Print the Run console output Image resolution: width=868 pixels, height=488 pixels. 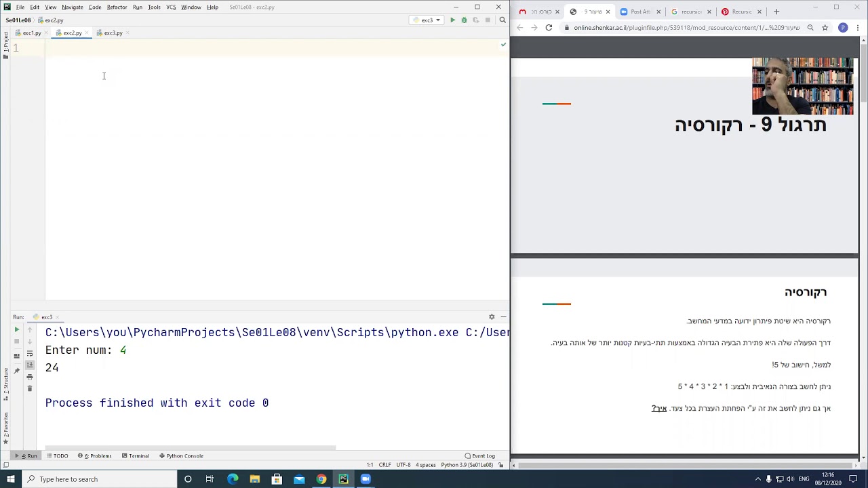coord(30,377)
